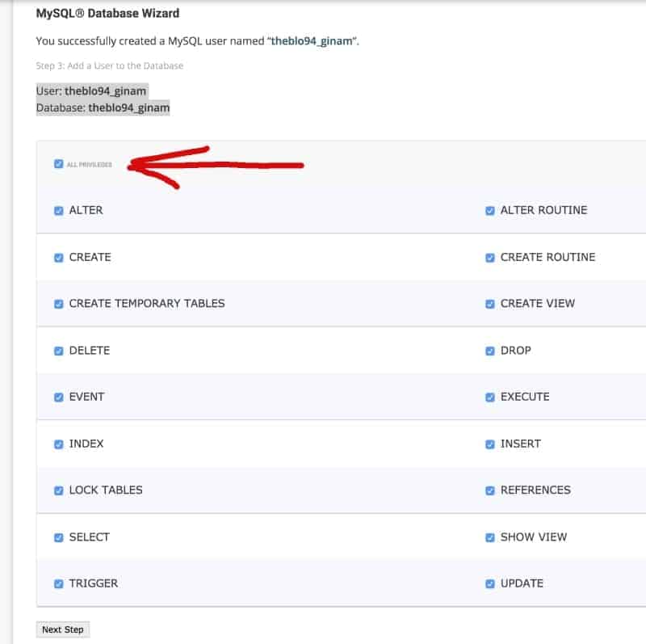Uncheck the DROP privilege
Screen dimensions: 646x644
[x=490, y=351]
